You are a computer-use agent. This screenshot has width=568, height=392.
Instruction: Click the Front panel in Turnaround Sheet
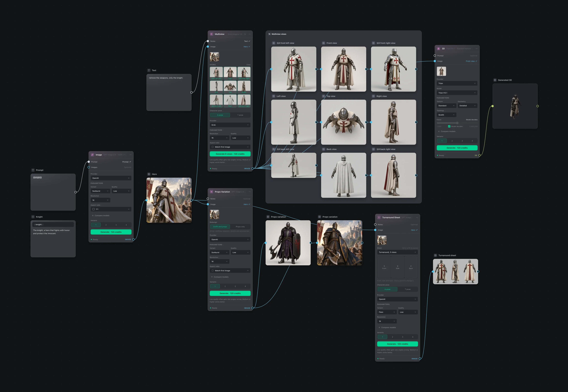(384, 267)
